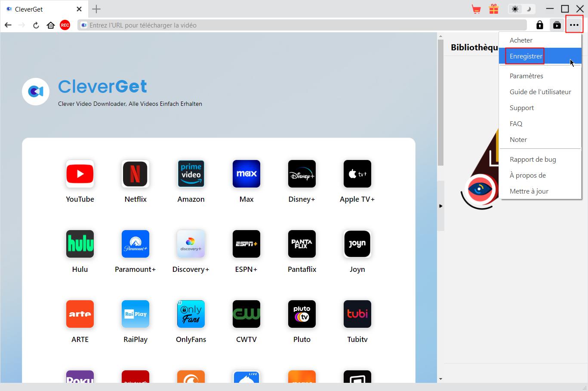Image resolution: width=588 pixels, height=391 pixels.
Task: Click Mettre à jour menu item
Action: click(x=529, y=191)
